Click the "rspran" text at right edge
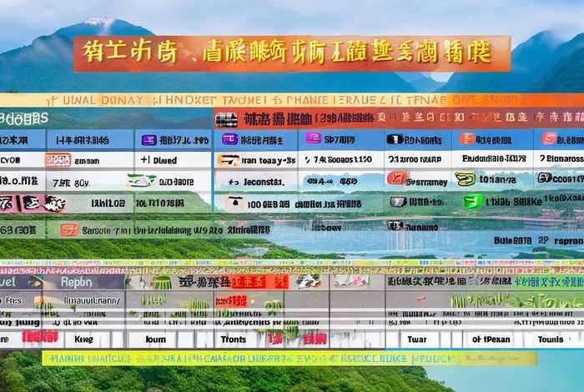Viewport: 584px width, 392px height. 568,241
